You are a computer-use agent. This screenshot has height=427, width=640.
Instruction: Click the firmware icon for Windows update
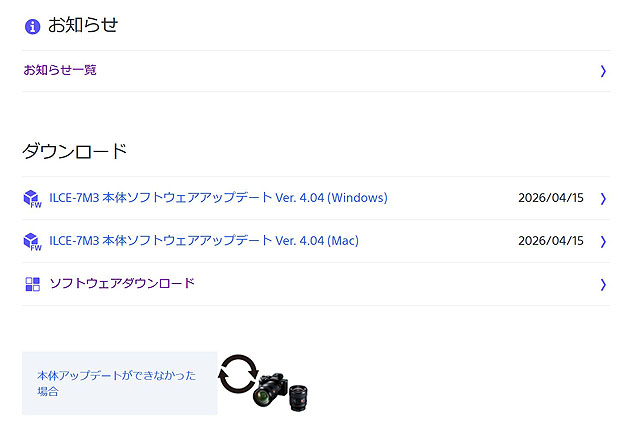[x=32, y=198]
